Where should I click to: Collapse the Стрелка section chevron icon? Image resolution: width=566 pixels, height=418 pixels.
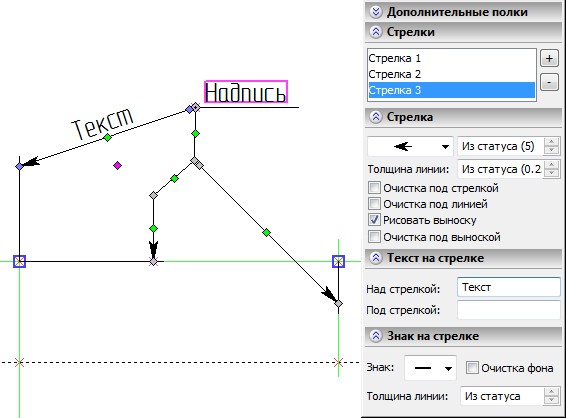coord(376,117)
